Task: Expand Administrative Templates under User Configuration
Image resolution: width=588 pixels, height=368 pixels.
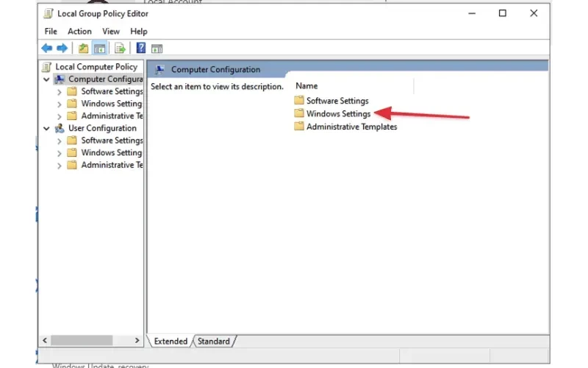Action: coord(60,166)
